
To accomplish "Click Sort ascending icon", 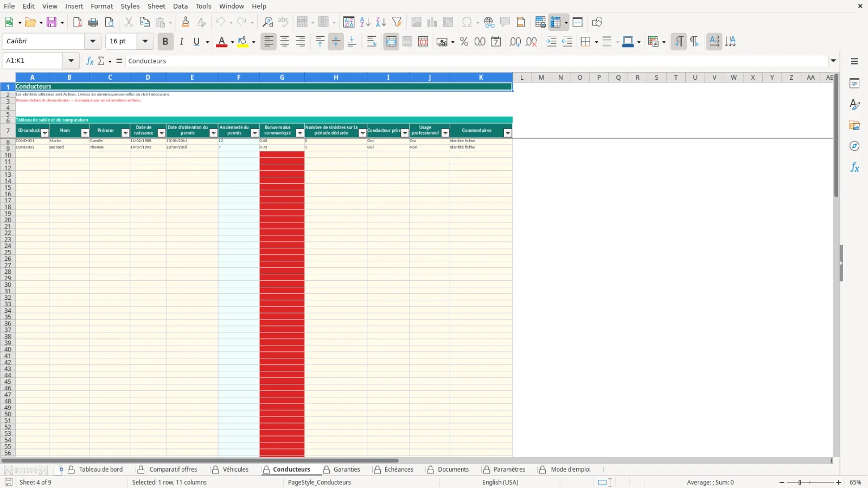I will tap(365, 22).
